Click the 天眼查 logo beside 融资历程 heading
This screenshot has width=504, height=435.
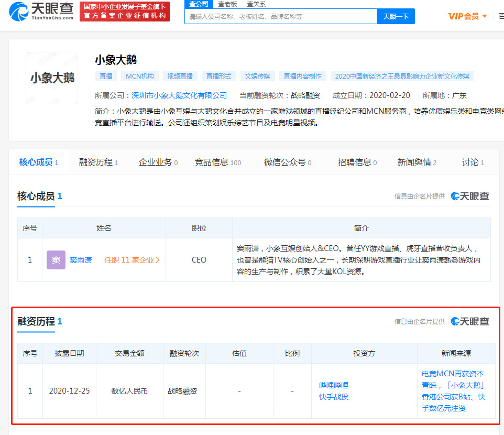469,321
